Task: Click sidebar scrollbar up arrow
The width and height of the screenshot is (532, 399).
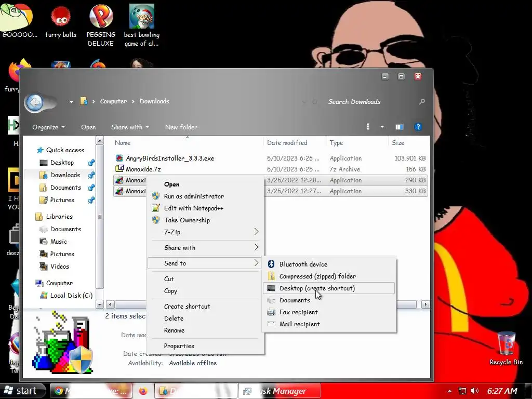Action: (100, 140)
